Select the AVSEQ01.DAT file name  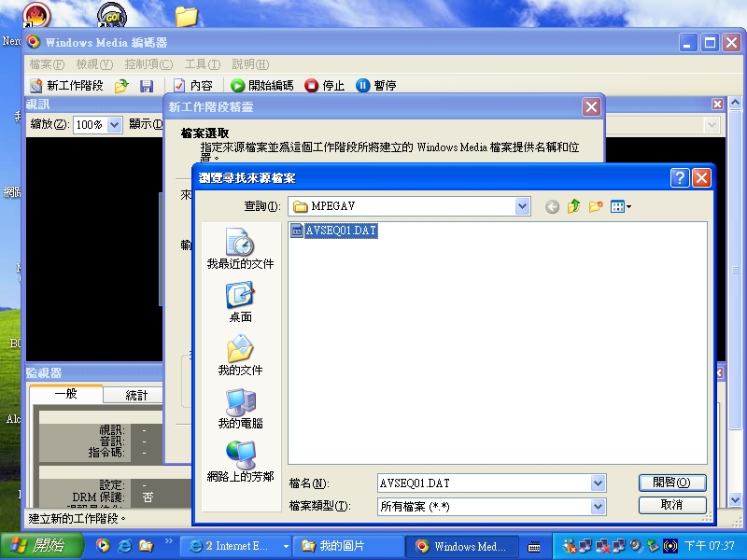coord(341,231)
